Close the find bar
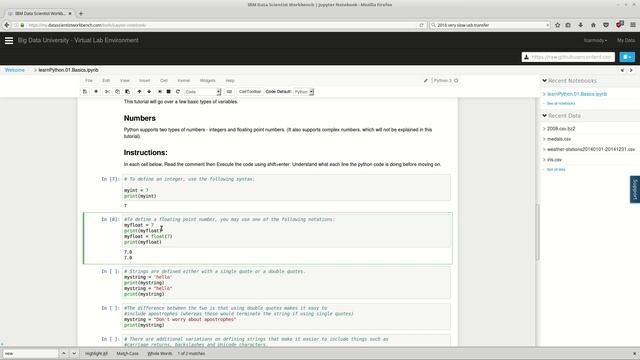 tap(634, 354)
